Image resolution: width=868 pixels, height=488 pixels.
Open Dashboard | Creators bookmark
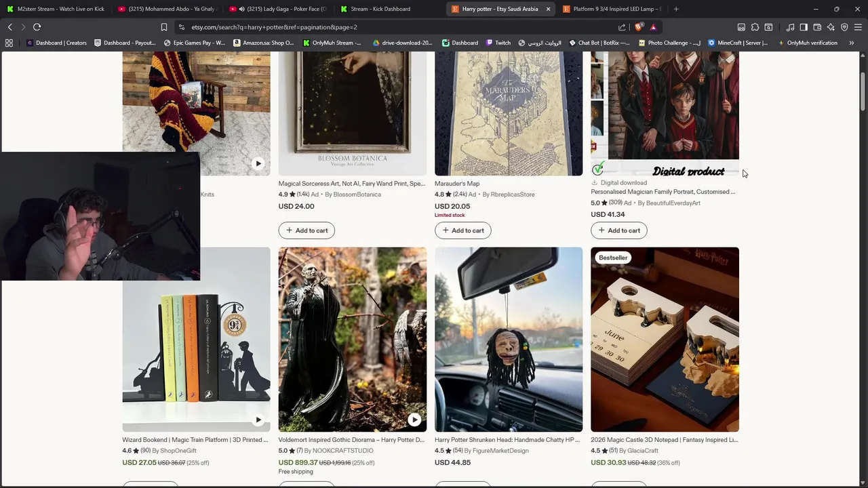click(x=56, y=43)
